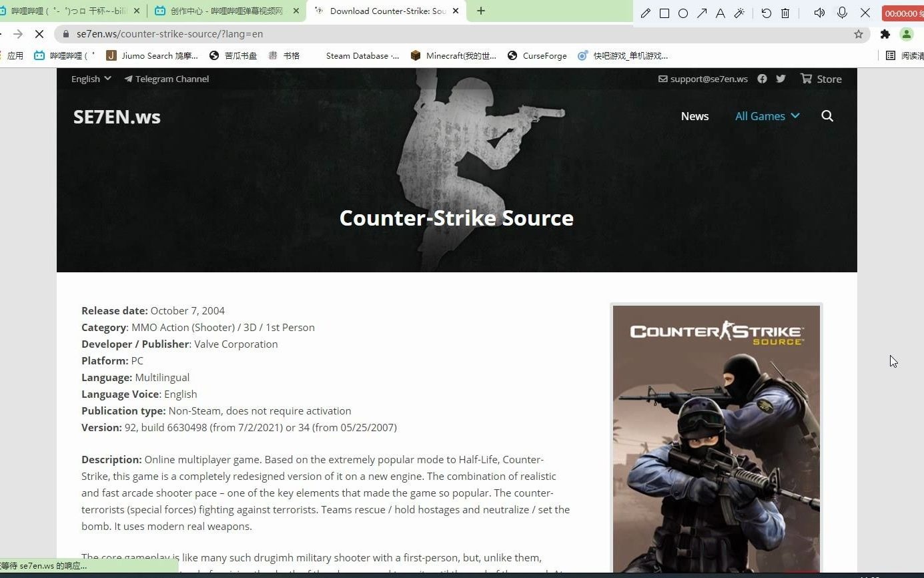Click the address bar URL field
This screenshot has width=924, height=578.
click(460, 34)
